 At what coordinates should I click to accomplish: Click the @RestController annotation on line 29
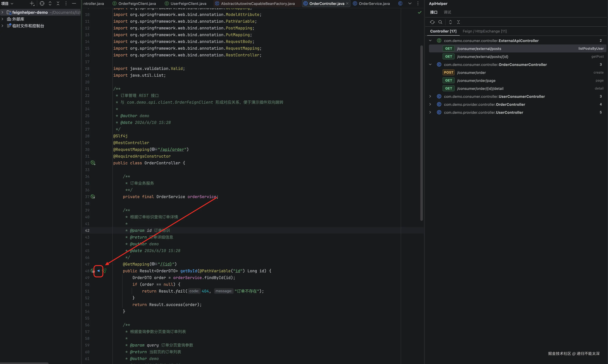(131, 142)
